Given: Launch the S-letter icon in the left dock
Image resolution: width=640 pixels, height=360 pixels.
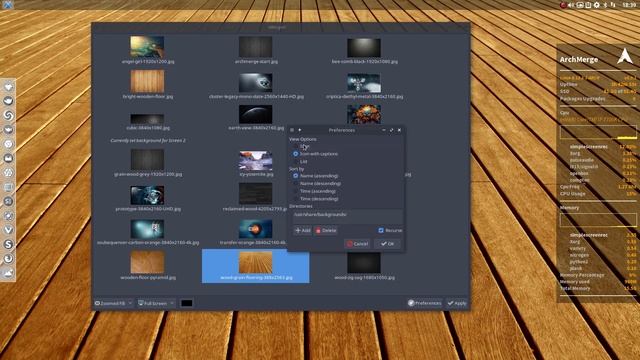Looking at the screenshot, I should (8, 244).
